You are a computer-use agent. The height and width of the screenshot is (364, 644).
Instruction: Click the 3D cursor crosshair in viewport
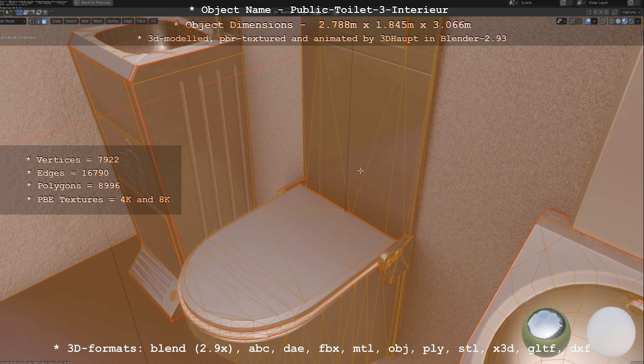pyautogui.click(x=361, y=171)
